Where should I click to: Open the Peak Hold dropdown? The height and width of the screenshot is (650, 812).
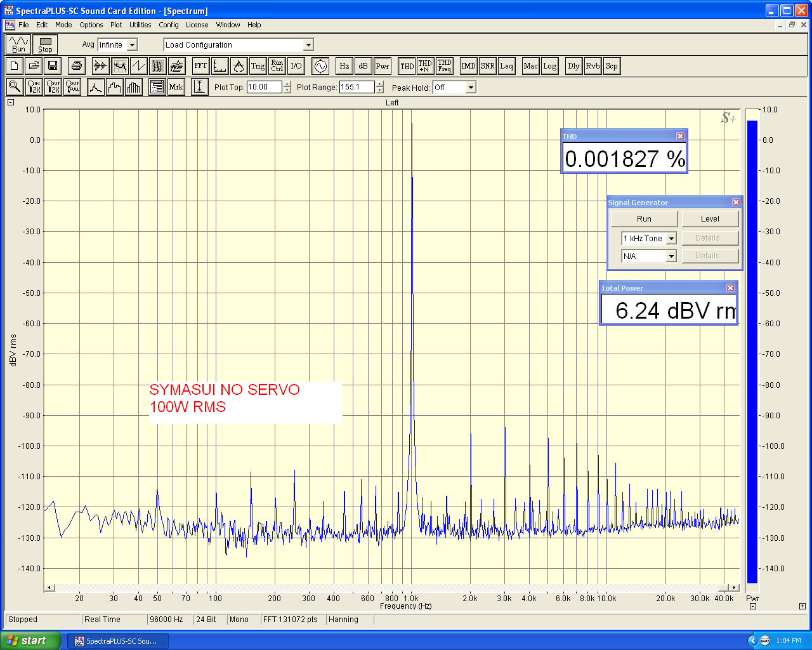[471, 88]
